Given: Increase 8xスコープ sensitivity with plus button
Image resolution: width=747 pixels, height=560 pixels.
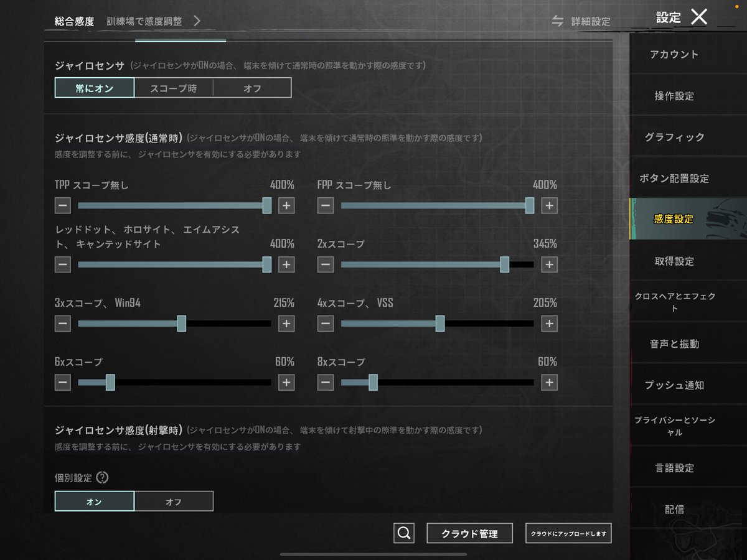Looking at the screenshot, I should coord(549,382).
